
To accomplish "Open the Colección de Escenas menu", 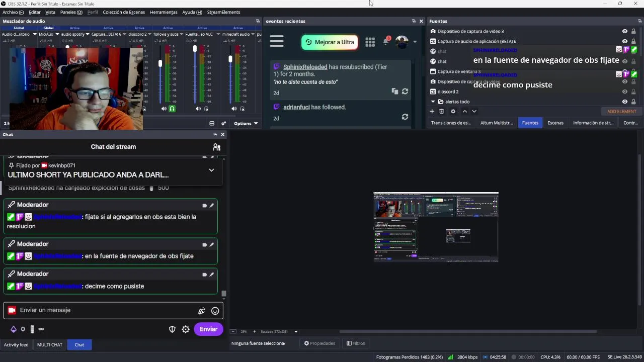I will [x=124, y=12].
